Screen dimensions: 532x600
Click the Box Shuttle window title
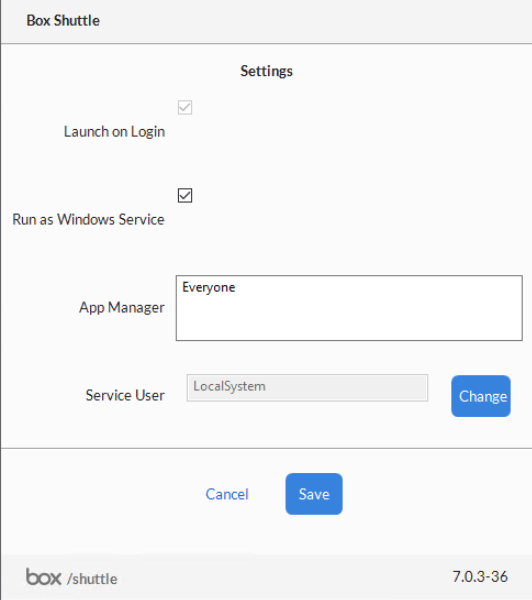63,21
